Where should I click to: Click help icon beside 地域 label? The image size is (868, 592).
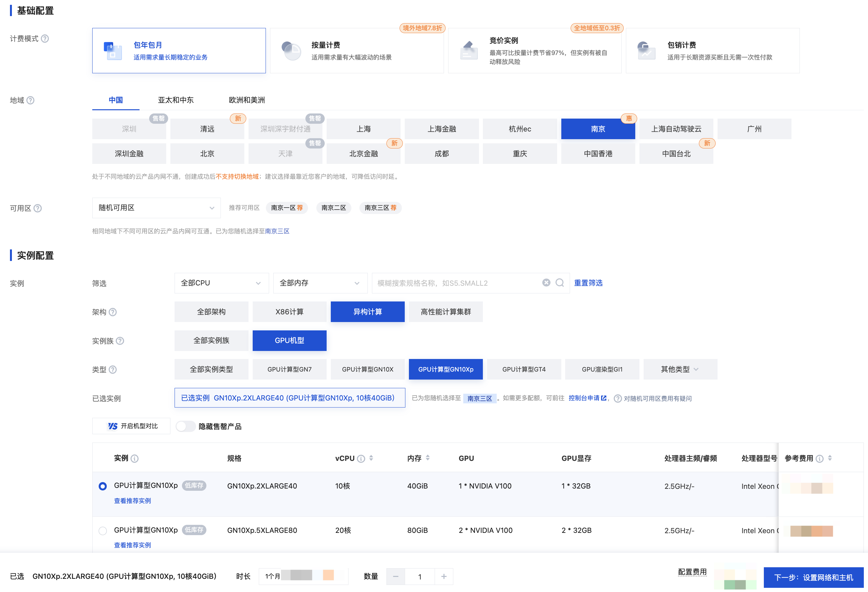coord(31,100)
